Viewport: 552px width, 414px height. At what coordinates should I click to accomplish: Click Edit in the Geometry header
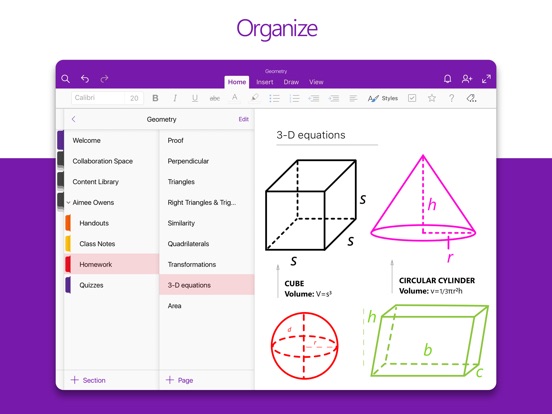(x=244, y=119)
